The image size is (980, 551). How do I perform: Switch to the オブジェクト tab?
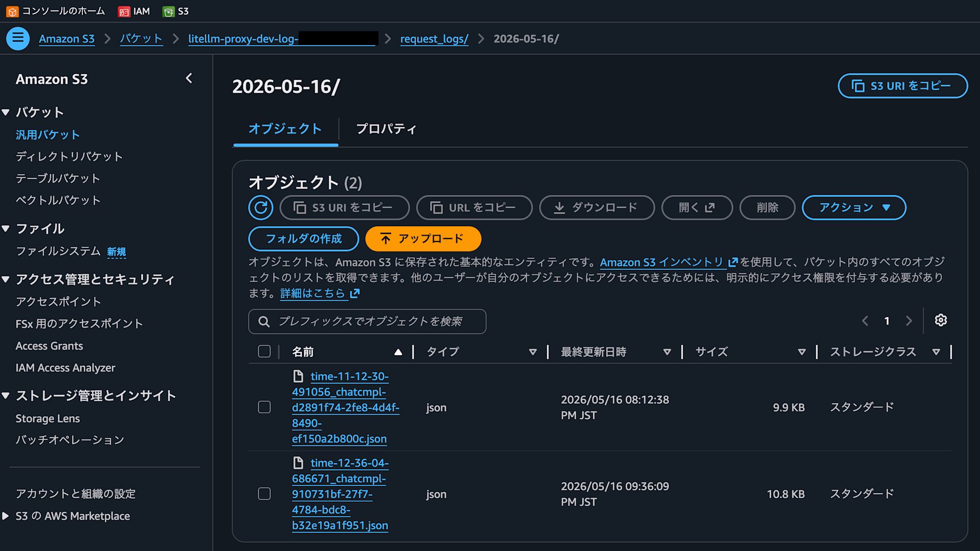point(285,129)
